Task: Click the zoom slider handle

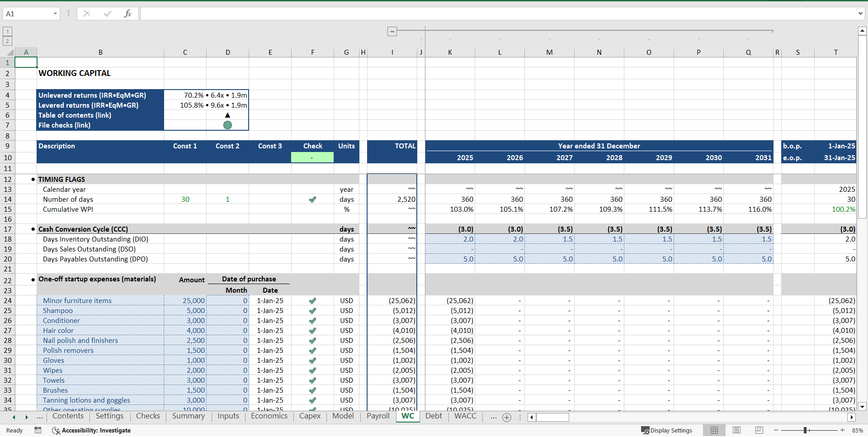Action: (806, 430)
